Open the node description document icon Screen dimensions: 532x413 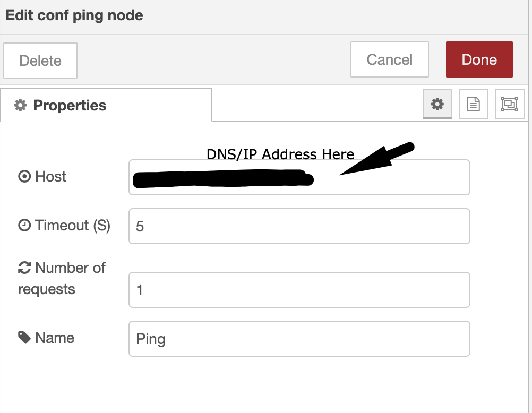(x=473, y=104)
